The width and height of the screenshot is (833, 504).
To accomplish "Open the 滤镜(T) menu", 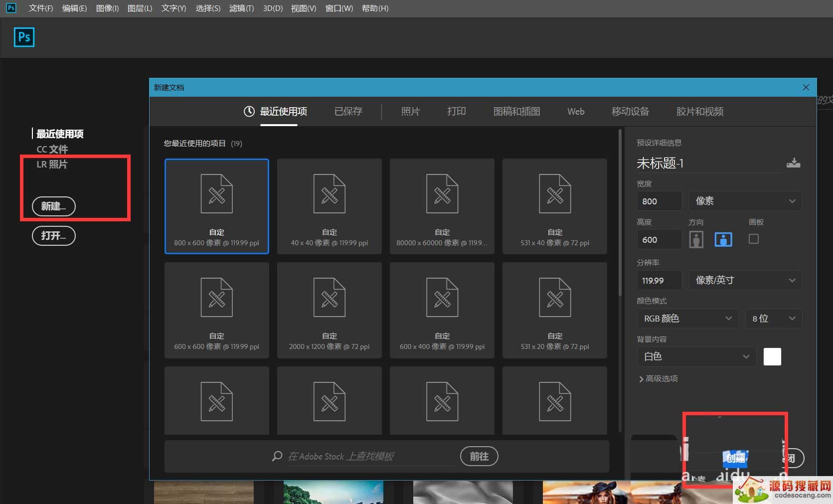I will pos(242,8).
